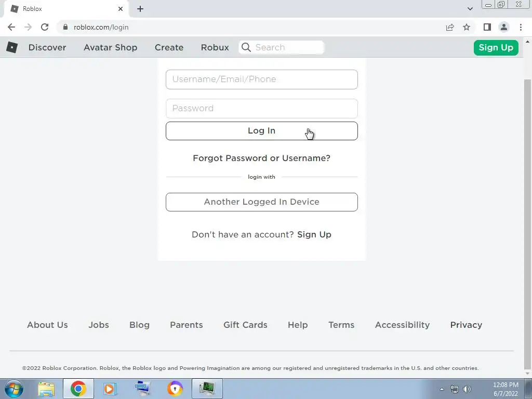The height and width of the screenshot is (399, 532).
Task: Open Windows Media Player from the taskbar
Action: pyautogui.click(x=110, y=389)
